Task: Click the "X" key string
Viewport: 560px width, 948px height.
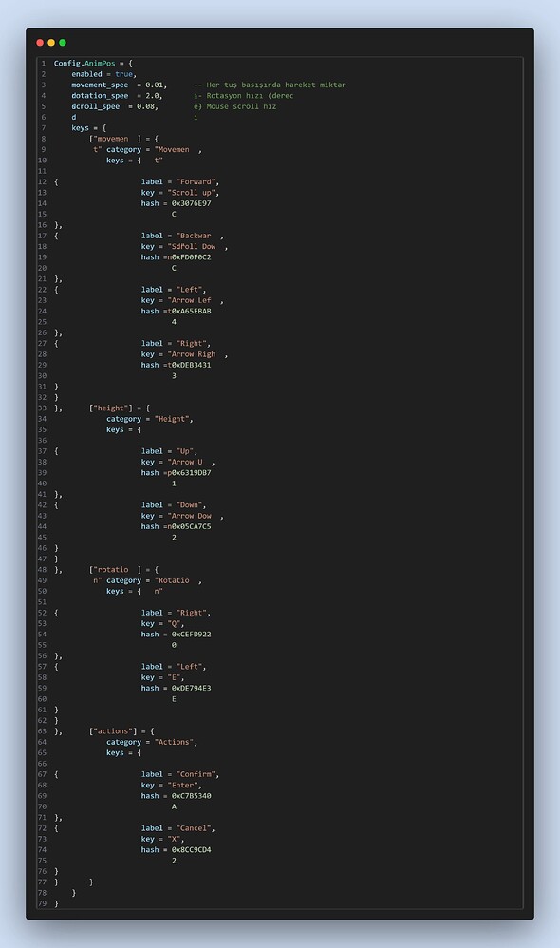Action: tap(174, 839)
